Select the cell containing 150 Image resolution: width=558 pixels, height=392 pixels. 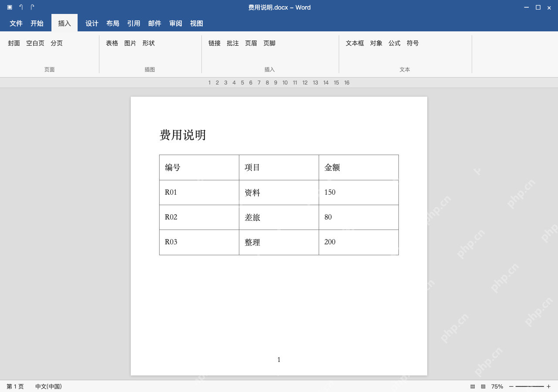click(359, 193)
